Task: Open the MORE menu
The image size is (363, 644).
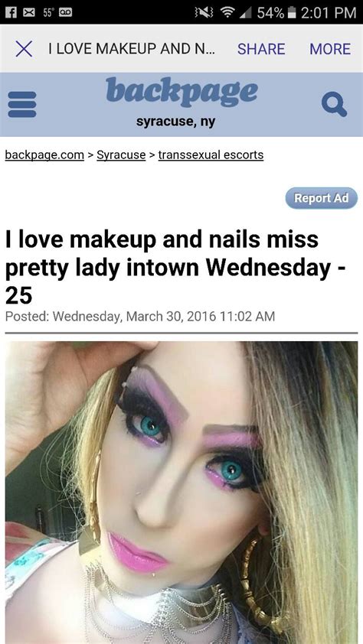Action: coord(330,49)
